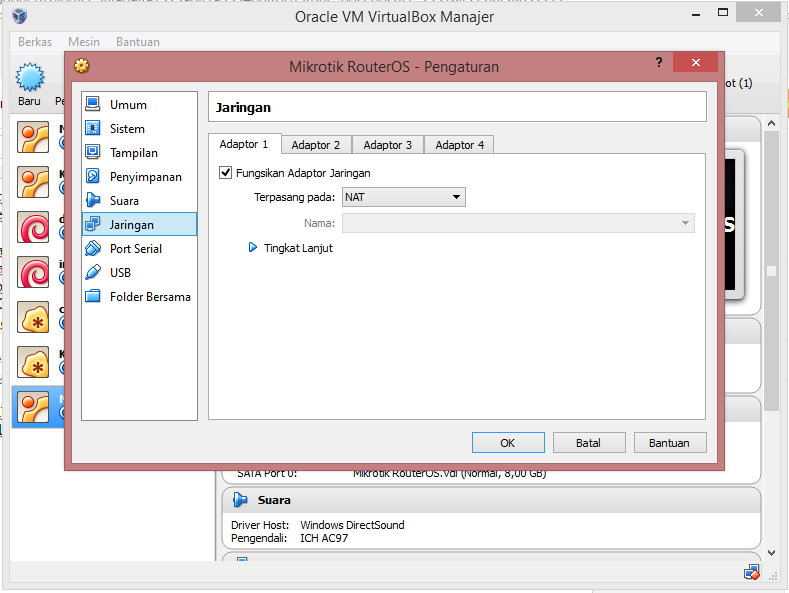Open the Berkas menu

(x=35, y=42)
